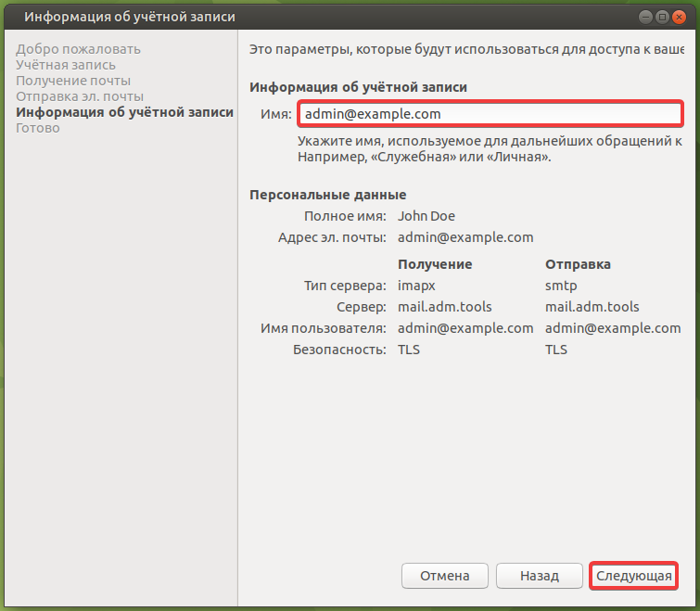Click the Персональные данные section heading
The image size is (700, 611).
(x=328, y=195)
